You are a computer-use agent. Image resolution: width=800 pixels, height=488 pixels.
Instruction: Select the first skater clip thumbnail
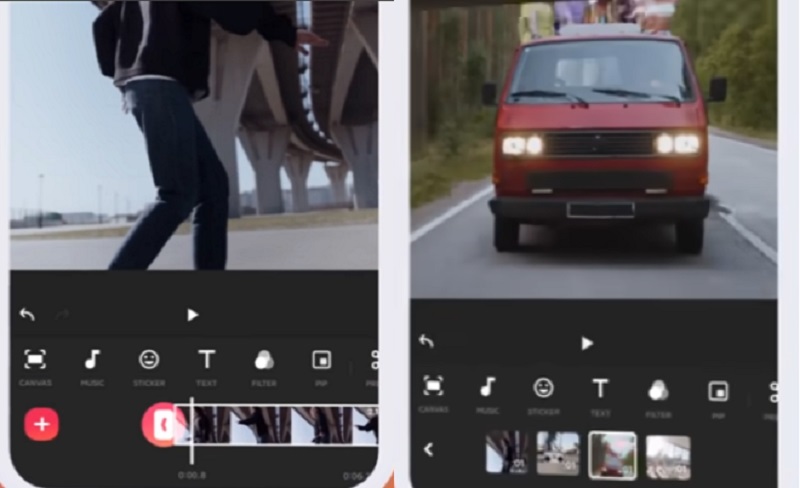pos(506,452)
